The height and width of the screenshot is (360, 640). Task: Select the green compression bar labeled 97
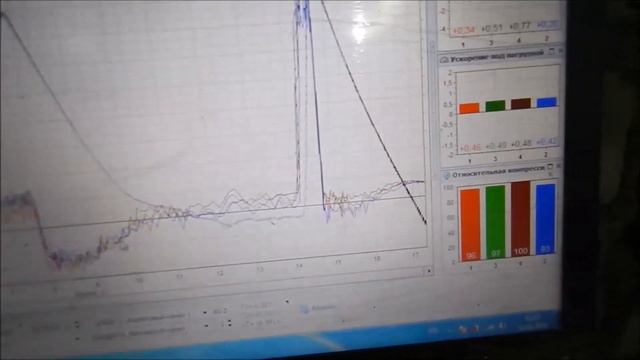click(x=496, y=222)
